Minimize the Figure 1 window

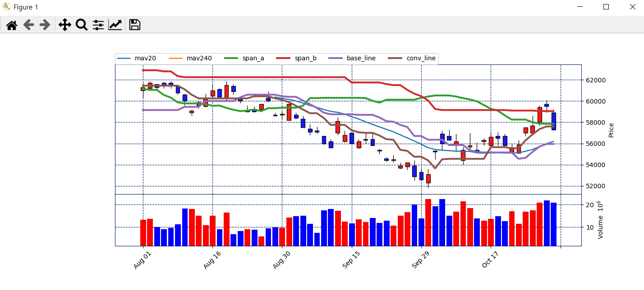pyautogui.click(x=579, y=7)
